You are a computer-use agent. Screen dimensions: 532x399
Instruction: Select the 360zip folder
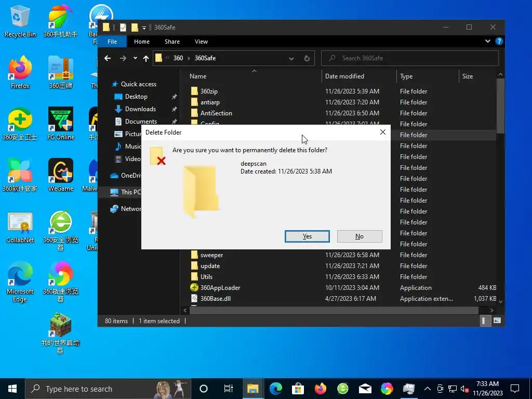pyautogui.click(x=209, y=91)
